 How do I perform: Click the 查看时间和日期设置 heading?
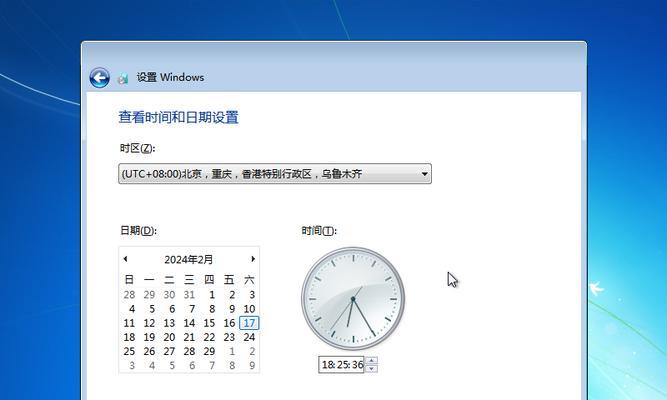point(179,117)
